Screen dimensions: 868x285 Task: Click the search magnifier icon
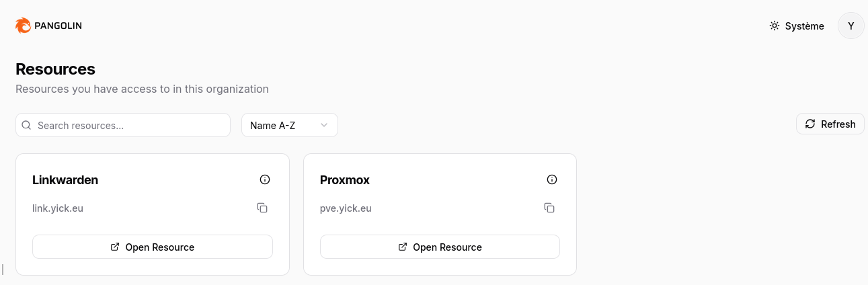(x=27, y=125)
